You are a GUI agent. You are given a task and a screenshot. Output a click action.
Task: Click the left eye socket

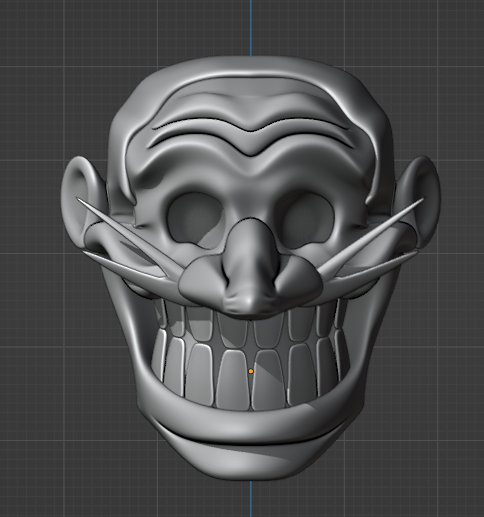point(196,220)
